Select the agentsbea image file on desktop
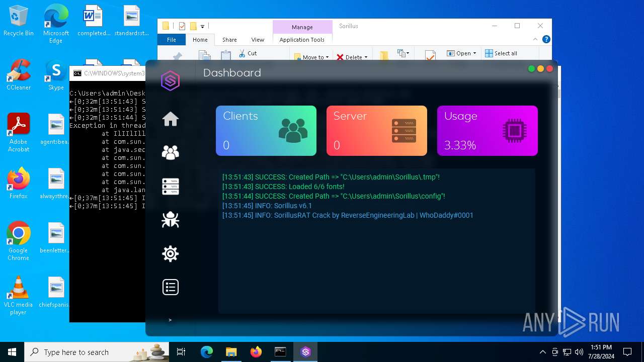 56,129
